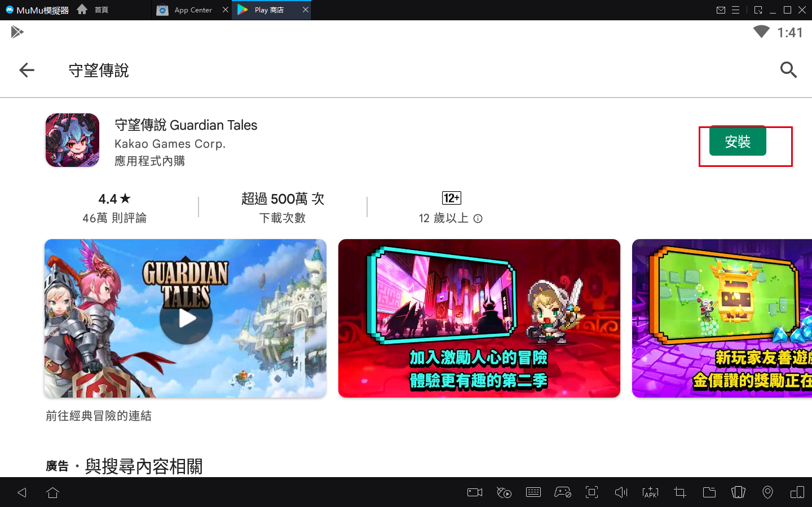Viewport: 812px width, 507px height.
Task: Show the 12+ age rating info icon
Action: (478, 218)
